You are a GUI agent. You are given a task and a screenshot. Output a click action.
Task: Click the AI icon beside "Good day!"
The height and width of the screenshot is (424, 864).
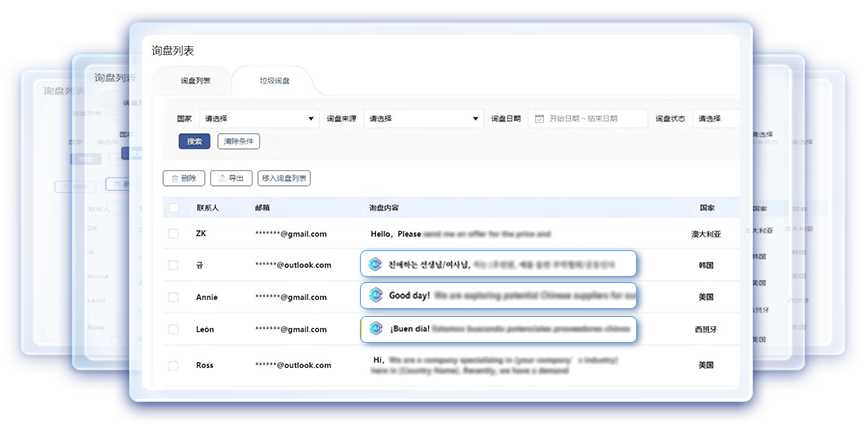[x=375, y=296]
